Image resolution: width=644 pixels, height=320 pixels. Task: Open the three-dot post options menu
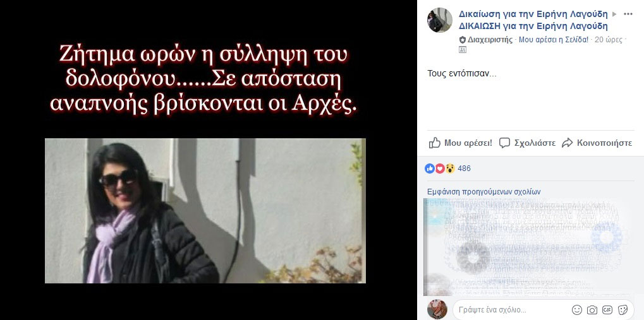[628, 14]
